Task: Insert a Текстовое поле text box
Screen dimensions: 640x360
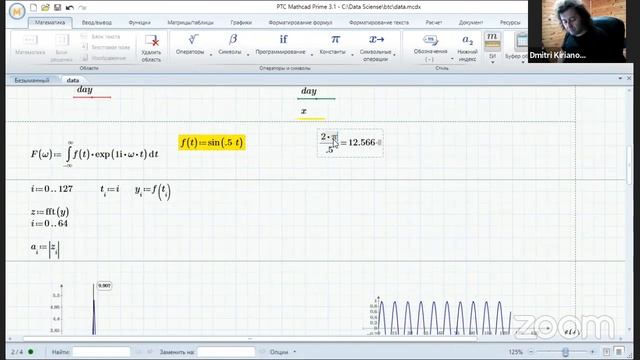Action: (x=105, y=47)
